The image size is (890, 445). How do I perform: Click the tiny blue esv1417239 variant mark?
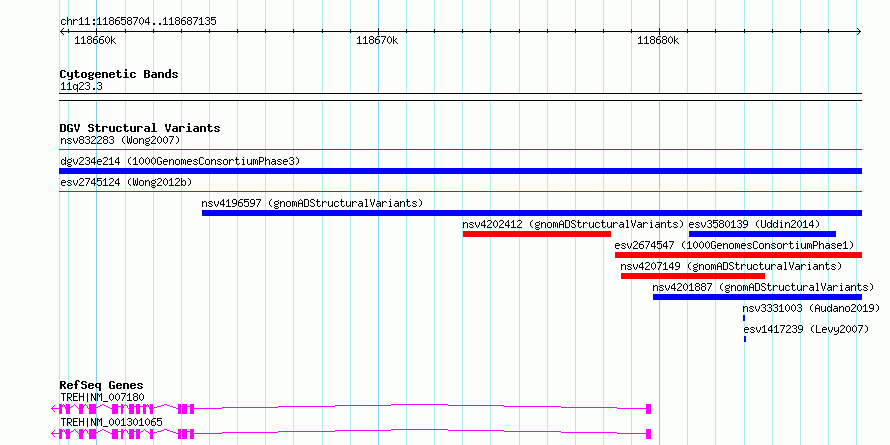click(x=745, y=339)
